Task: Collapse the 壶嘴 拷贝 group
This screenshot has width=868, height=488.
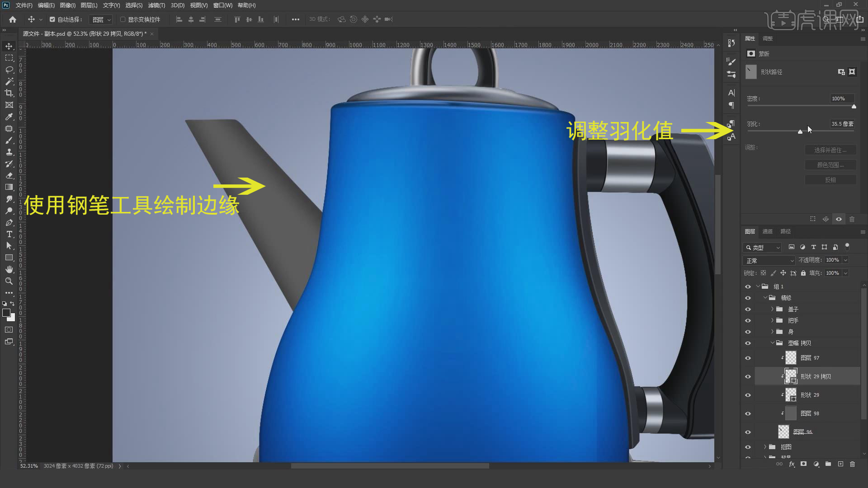Action: (x=772, y=343)
